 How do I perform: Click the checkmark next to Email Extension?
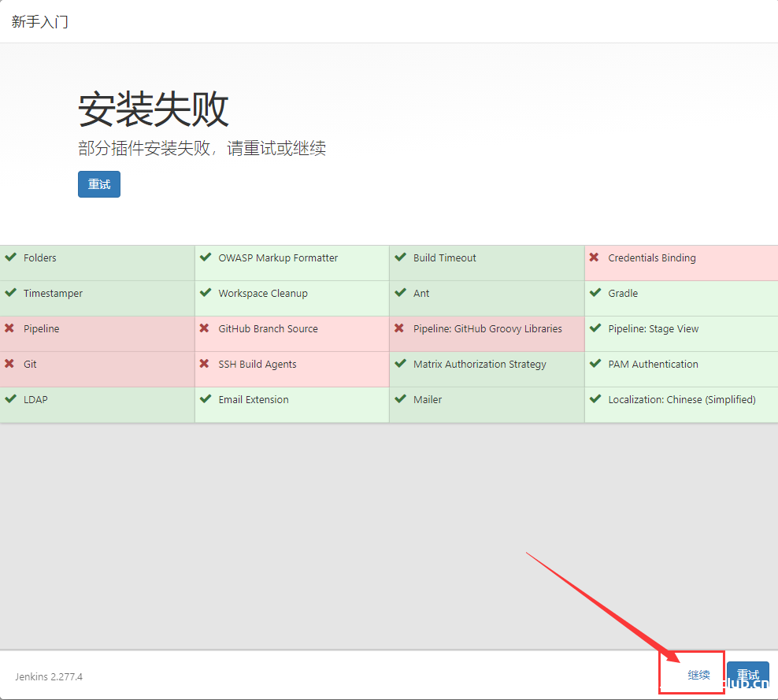coord(206,399)
